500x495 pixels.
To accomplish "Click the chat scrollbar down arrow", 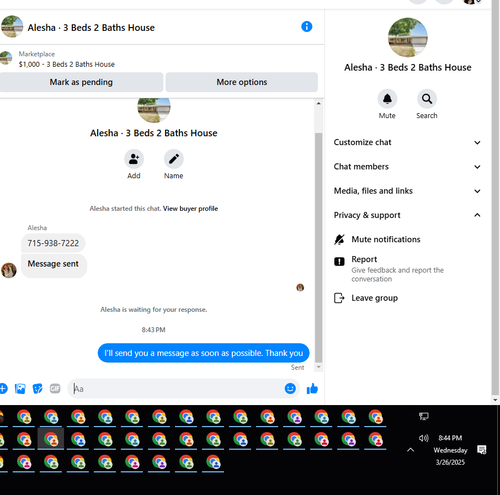I will click(x=318, y=367).
